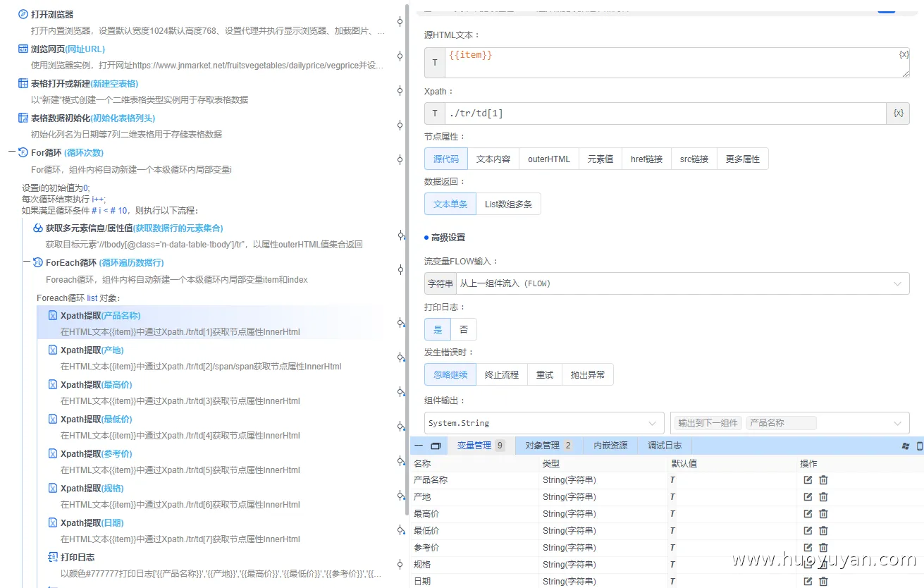Click into the Xpath ./tr/td[1] field

coord(665,114)
